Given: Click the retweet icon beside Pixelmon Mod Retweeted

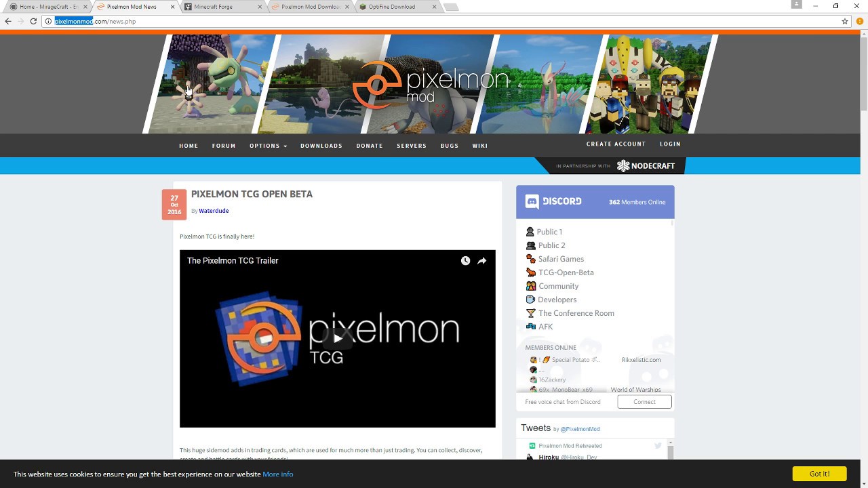Looking at the screenshot, I should coord(532,446).
